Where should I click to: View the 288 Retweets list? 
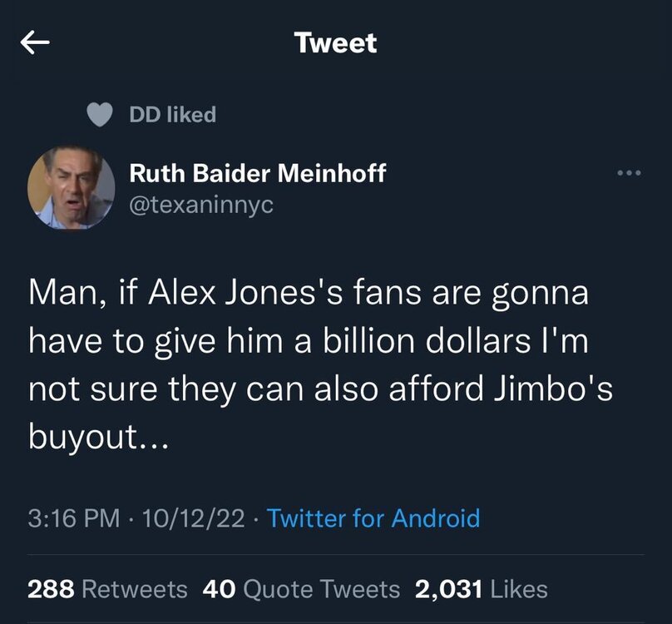click(108, 590)
